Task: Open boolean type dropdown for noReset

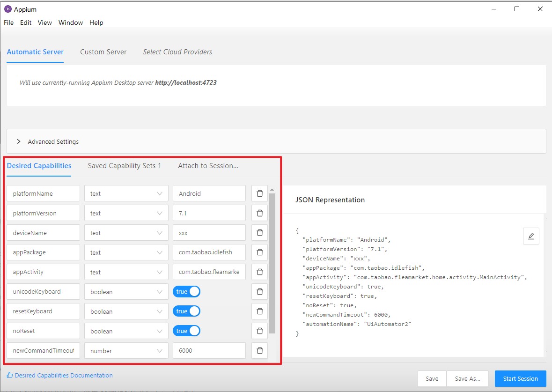Action: (x=126, y=331)
